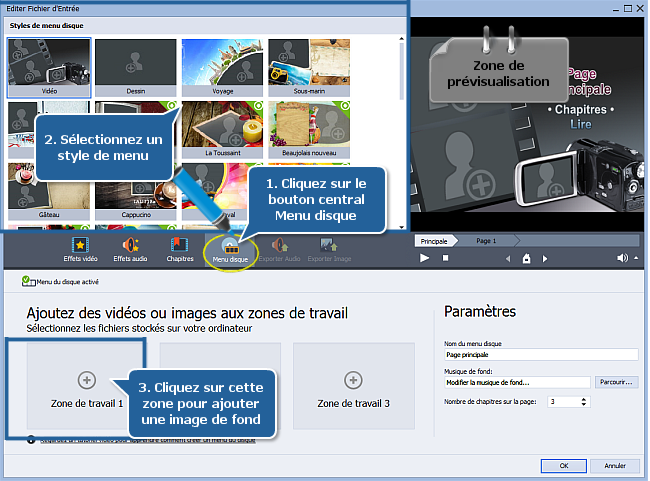The height and width of the screenshot is (481, 650).
Task: Add media to Zone de travail 1
Action: pos(86,386)
